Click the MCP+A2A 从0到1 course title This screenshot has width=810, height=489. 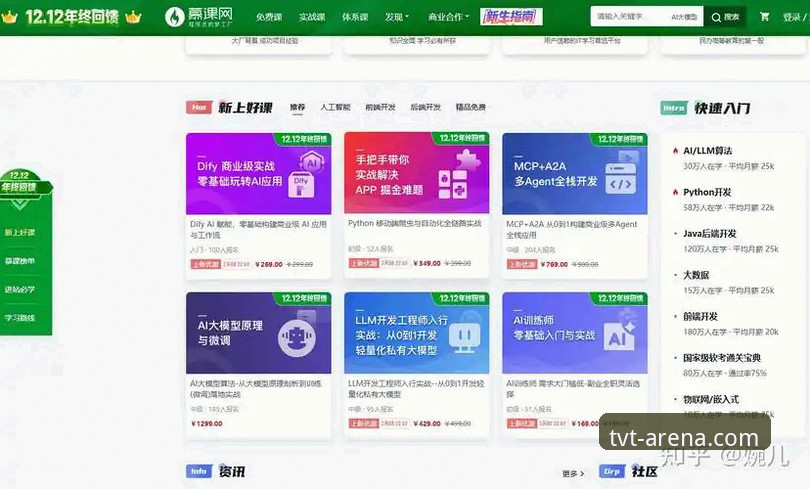572,230
